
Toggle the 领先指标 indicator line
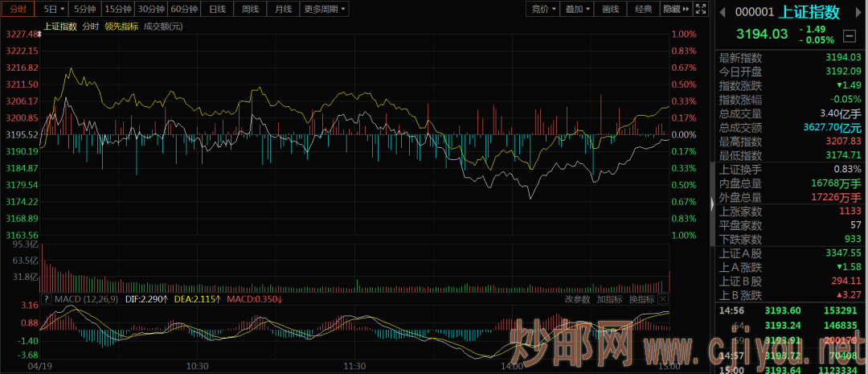click(121, 27)
